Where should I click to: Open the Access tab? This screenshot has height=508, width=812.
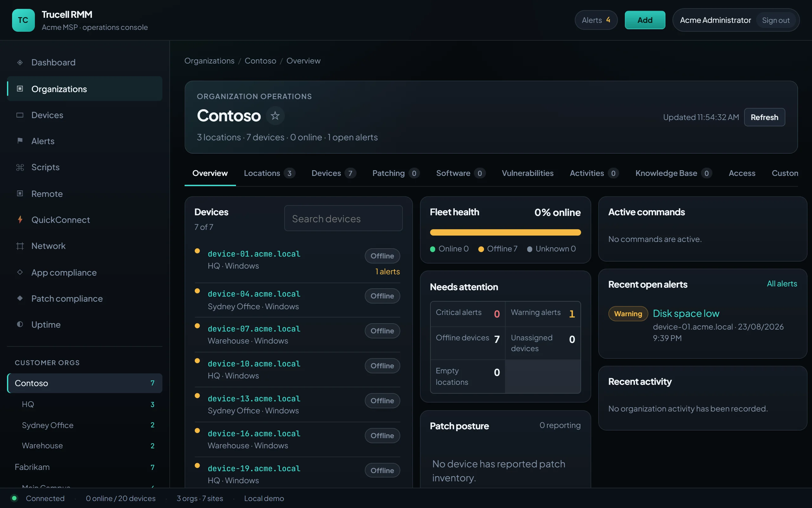[x=742, y=173]
